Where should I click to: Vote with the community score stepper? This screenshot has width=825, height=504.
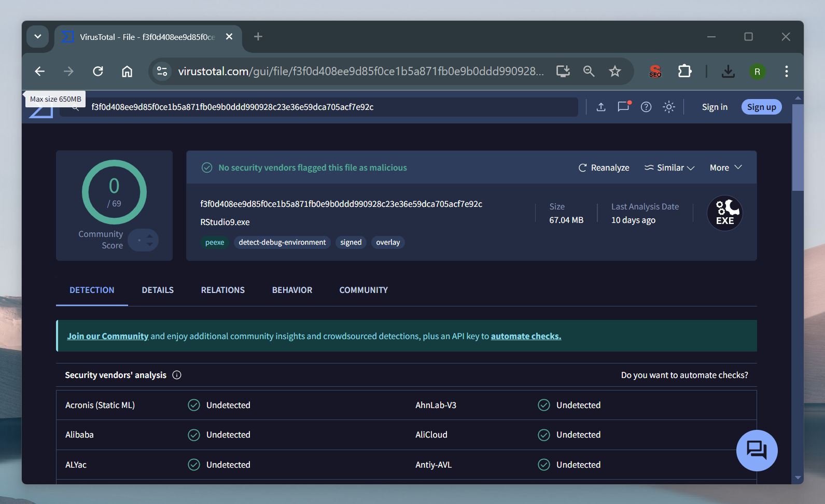click(x=143, y=240)
